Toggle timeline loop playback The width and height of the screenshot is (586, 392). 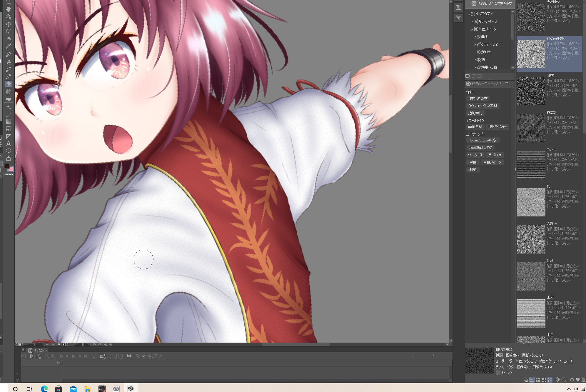(x=94, y=356)
